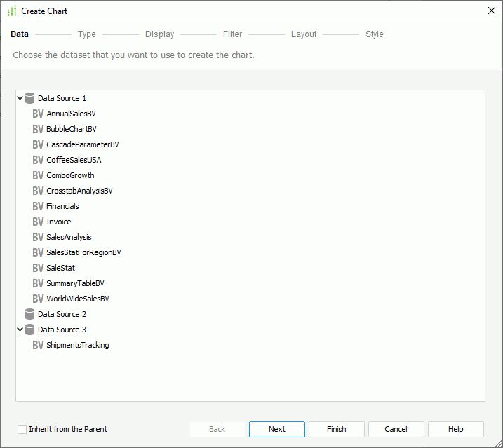Viewport: 503px width, 448px height.
Task: Collapse the Data Source 1 node
Action: tap(20, 98)
